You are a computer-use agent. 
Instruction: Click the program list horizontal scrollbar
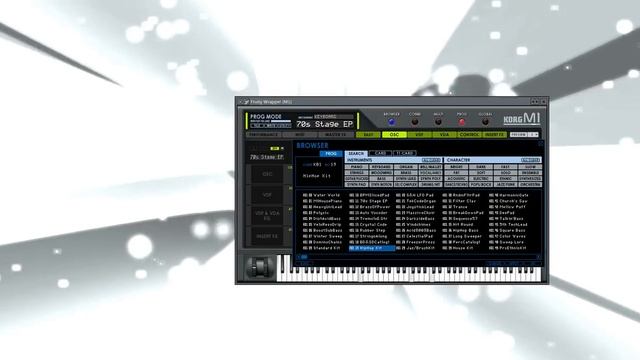click(419, 257)
